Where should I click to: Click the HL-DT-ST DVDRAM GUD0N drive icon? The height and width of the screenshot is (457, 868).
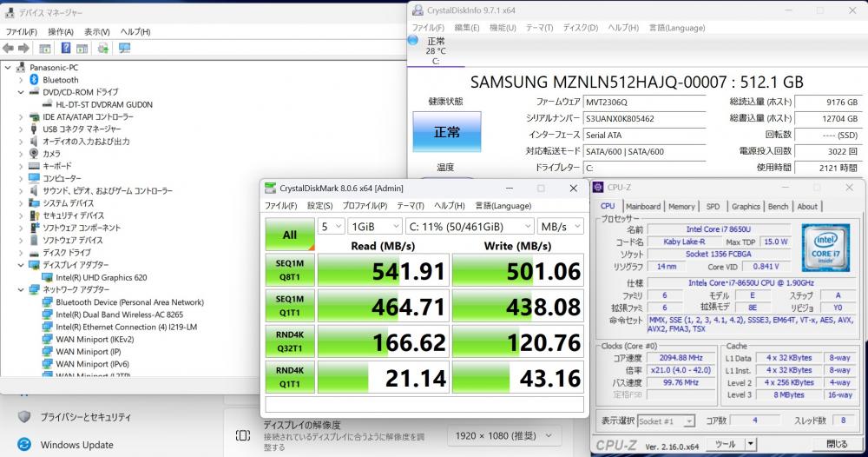[48, 104]
